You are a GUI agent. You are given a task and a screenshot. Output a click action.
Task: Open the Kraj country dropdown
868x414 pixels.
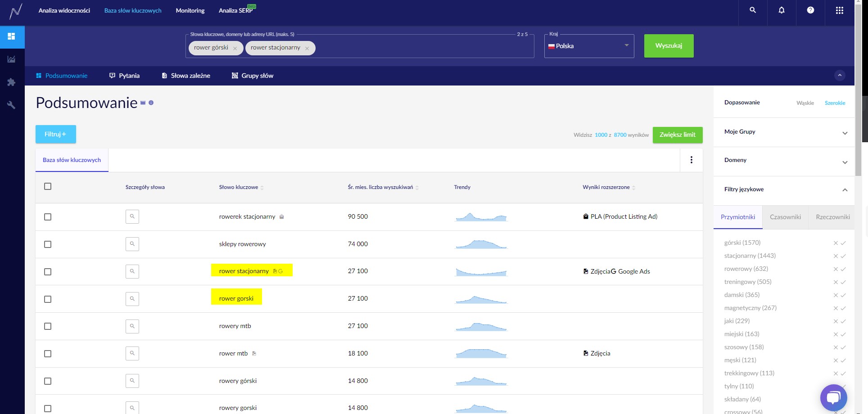(x=589, y=46)
